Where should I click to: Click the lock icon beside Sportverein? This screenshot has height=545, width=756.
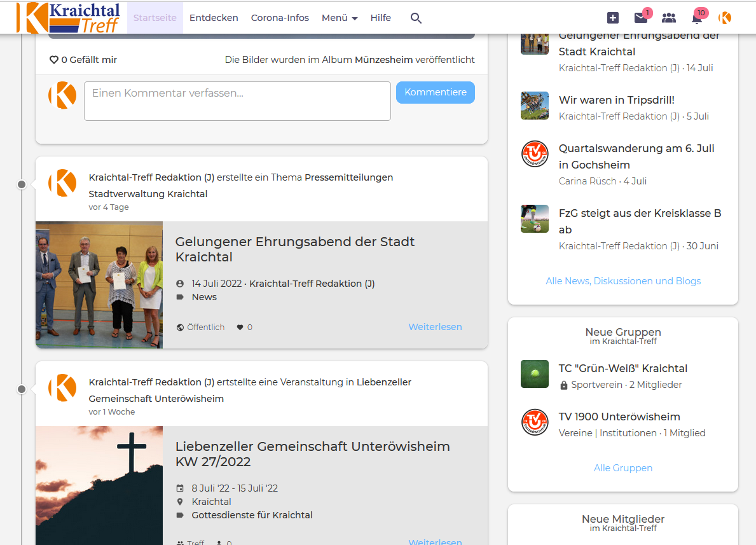click(x=563, y=385)
